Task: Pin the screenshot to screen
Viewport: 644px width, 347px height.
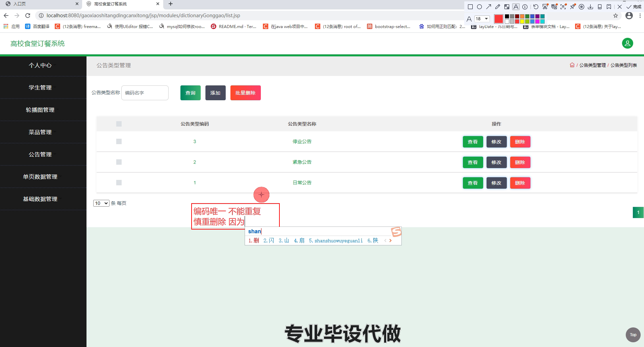Action: point(572,7)
